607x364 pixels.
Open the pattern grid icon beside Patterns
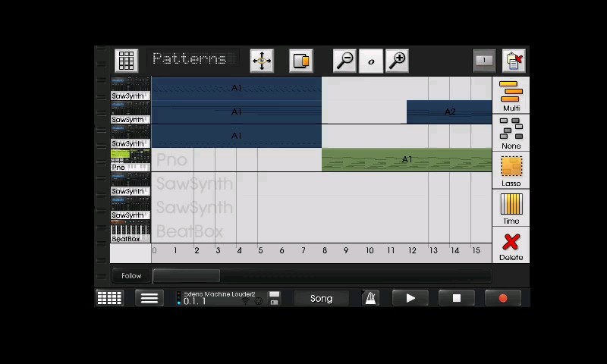coord(127,61)
